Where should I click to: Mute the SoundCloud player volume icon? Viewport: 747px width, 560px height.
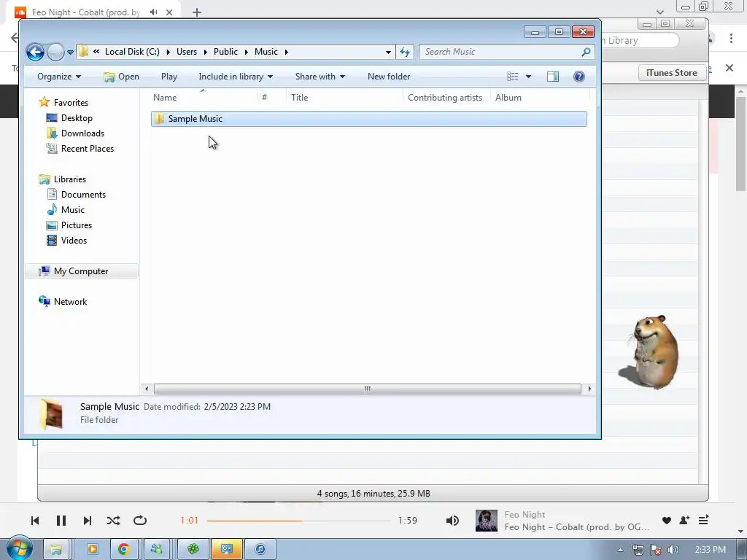click(x=452, y=521)
